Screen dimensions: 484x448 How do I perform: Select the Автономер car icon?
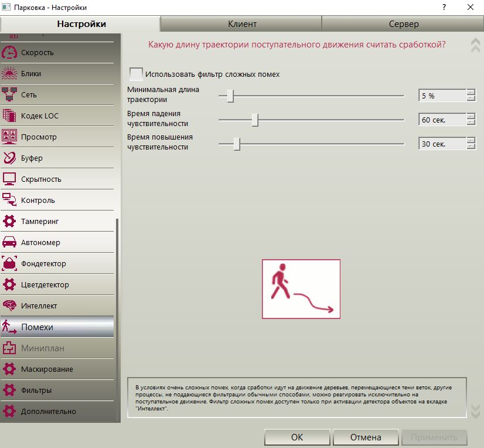pos(9,243)
